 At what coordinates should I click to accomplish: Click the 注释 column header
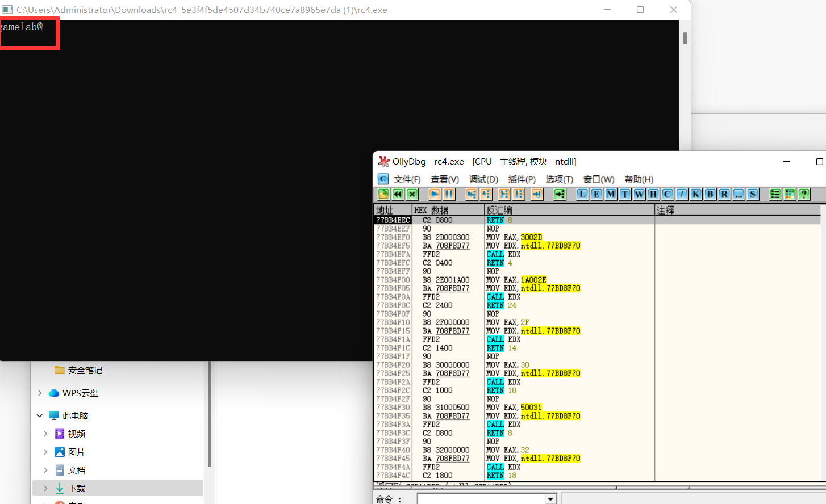737,210
